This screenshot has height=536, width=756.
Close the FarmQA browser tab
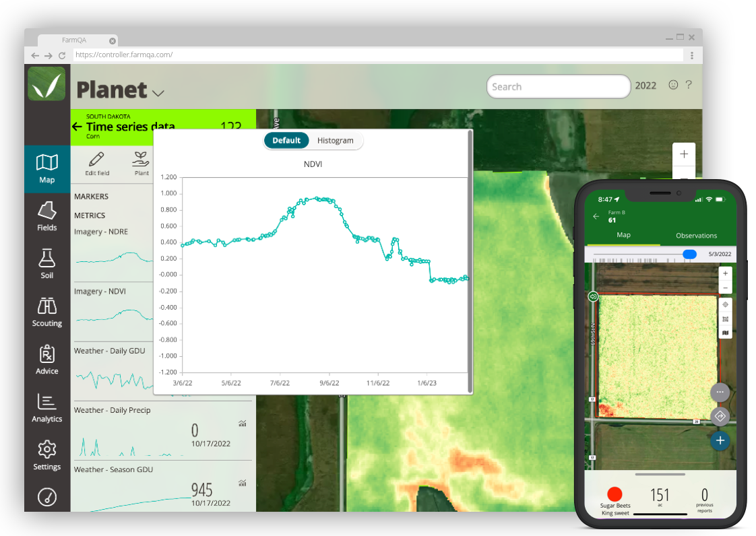point(113,41)
